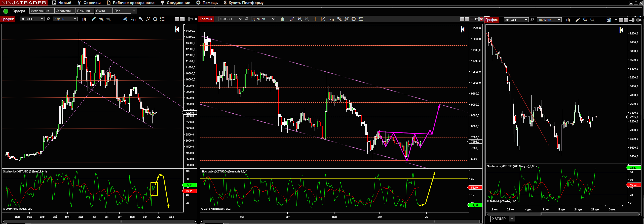The width and height of the screenshot is (644, 224).
Task: Jump to latest bar in 3 День chart
Action: coord(177,29)
